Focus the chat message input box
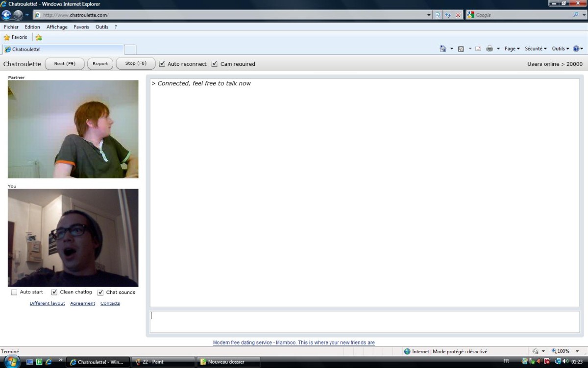This screenshot has width=588, height=368. pos(365,322)
